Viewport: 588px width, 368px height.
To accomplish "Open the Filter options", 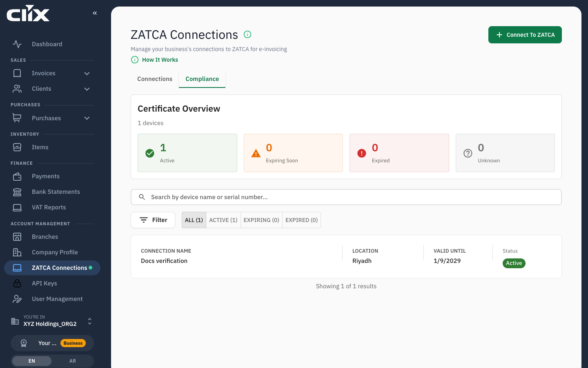I will coord(153,220).
